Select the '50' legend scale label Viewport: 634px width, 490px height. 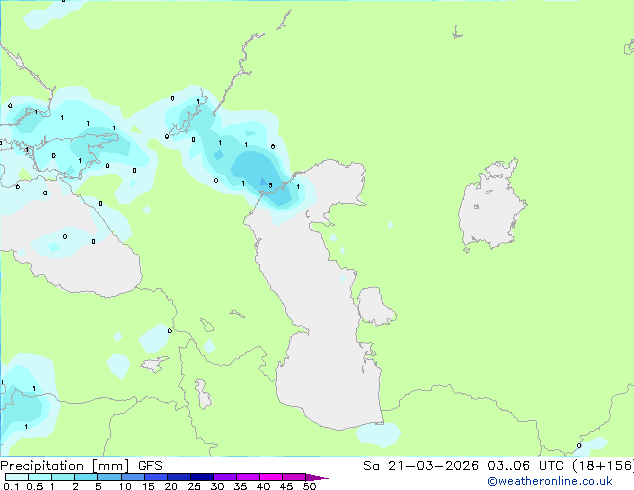pyautogui.click(x=309, y=486)
